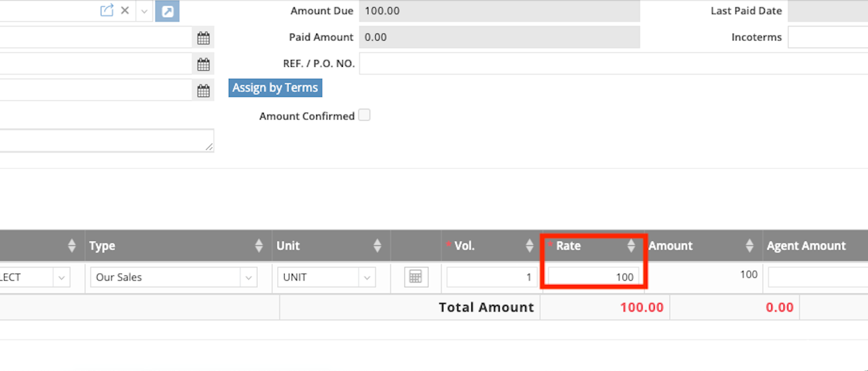
Task: Open the UNIT dropdown
Action: tap(367, 278)
